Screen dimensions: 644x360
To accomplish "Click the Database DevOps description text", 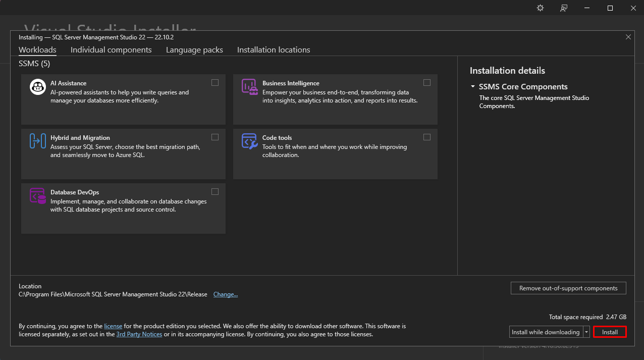I will click(x=129, y=205).
